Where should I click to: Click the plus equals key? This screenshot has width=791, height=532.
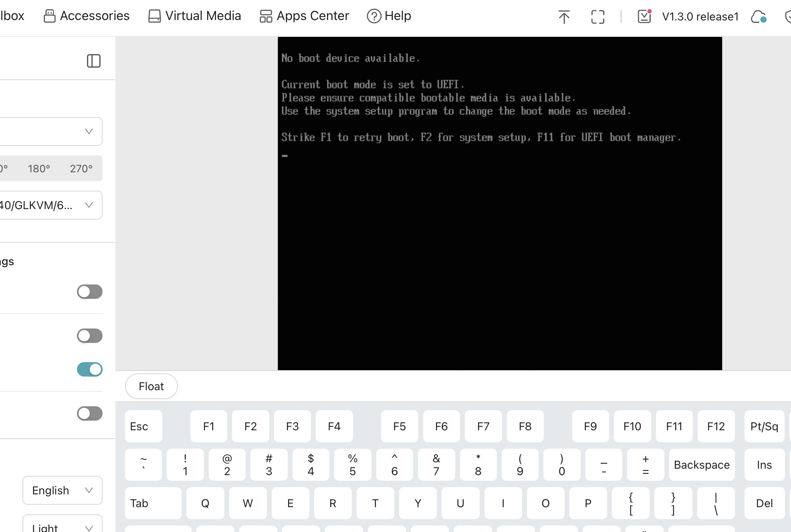point(646,465)
